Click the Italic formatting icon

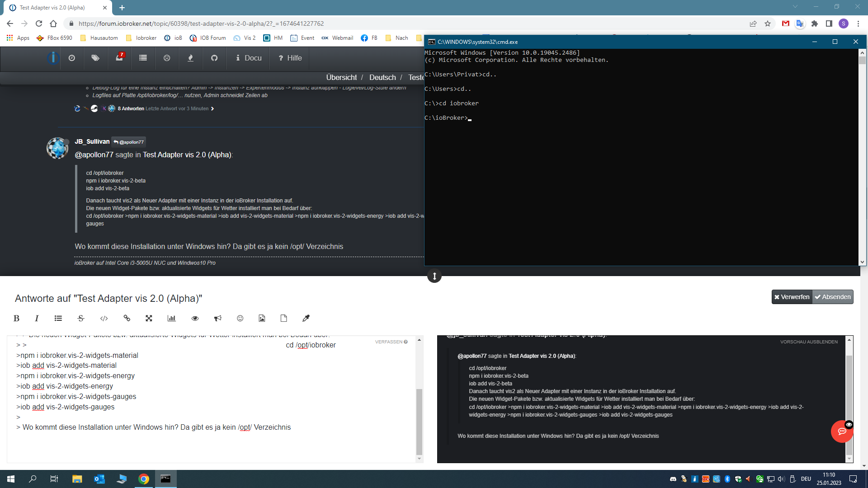coord(37,318)
